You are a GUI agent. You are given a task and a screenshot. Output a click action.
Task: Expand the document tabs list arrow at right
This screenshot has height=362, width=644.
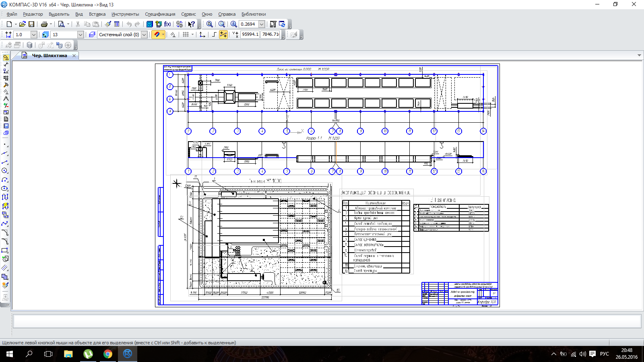(639, 56)
